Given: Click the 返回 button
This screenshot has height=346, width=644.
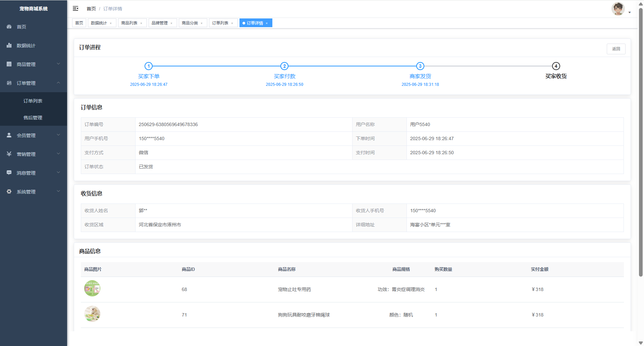Looking at the screenshot, I should pos(616,49).
